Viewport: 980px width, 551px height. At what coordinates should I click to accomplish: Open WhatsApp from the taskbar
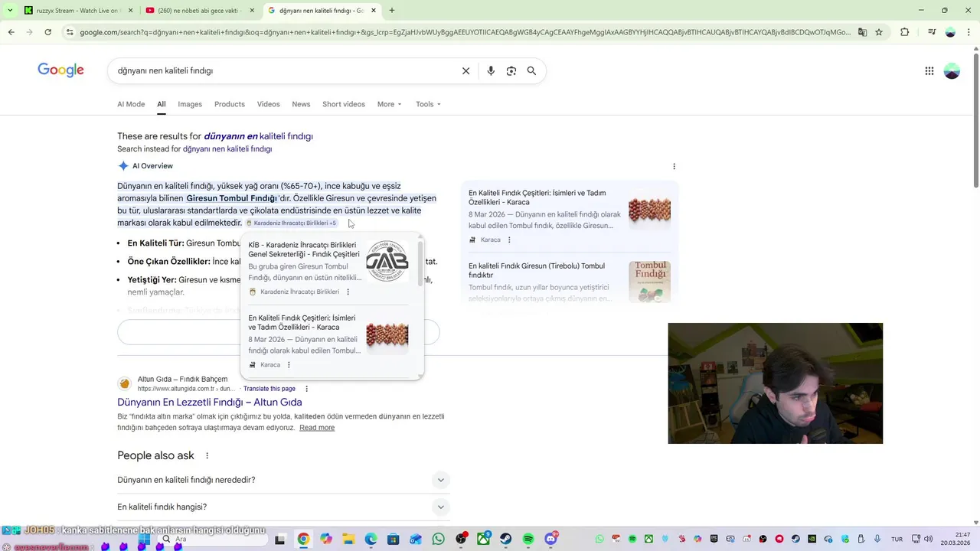click(438, 539)
